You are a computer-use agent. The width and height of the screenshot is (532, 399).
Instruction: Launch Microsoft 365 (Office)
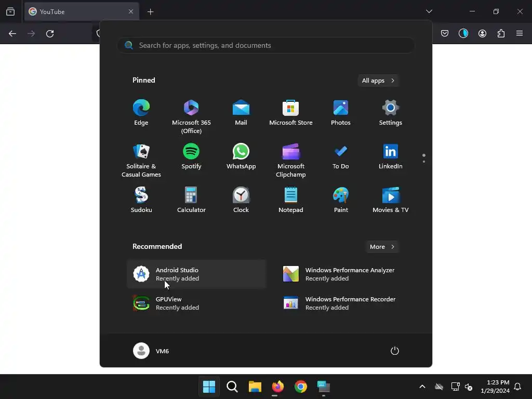(191, 117)
